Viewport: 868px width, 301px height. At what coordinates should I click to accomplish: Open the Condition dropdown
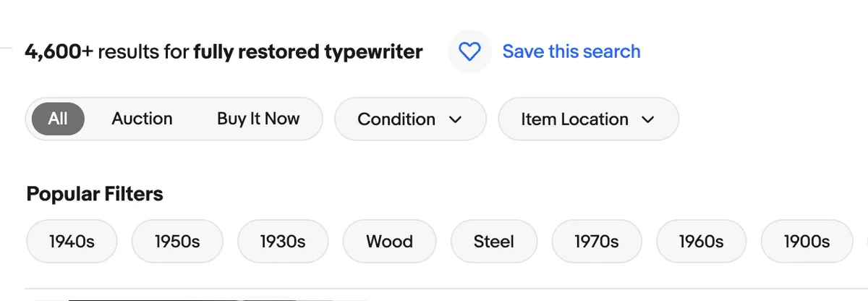pos(410,119)
